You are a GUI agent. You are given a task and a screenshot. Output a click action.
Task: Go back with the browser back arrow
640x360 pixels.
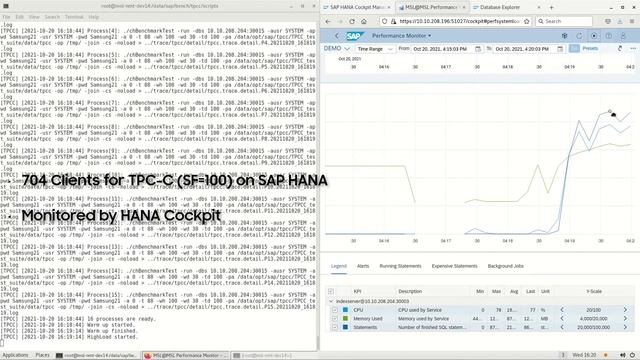(x=329, y=21)
